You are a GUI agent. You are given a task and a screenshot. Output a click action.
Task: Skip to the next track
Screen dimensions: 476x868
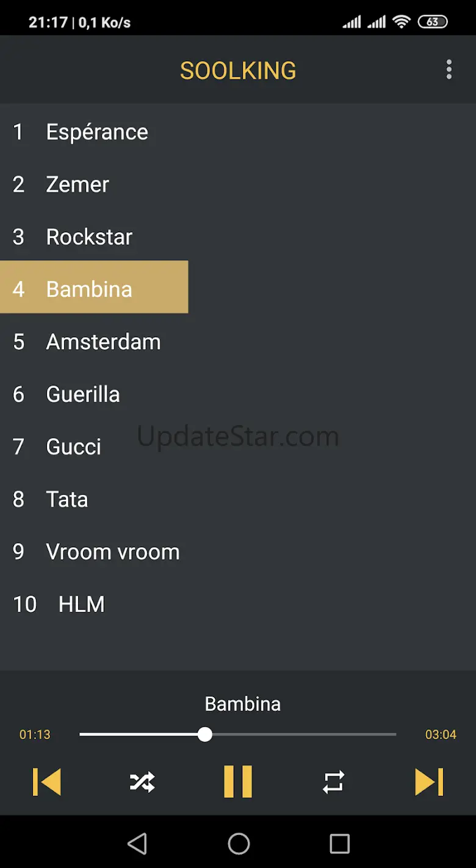pos(429,782)
